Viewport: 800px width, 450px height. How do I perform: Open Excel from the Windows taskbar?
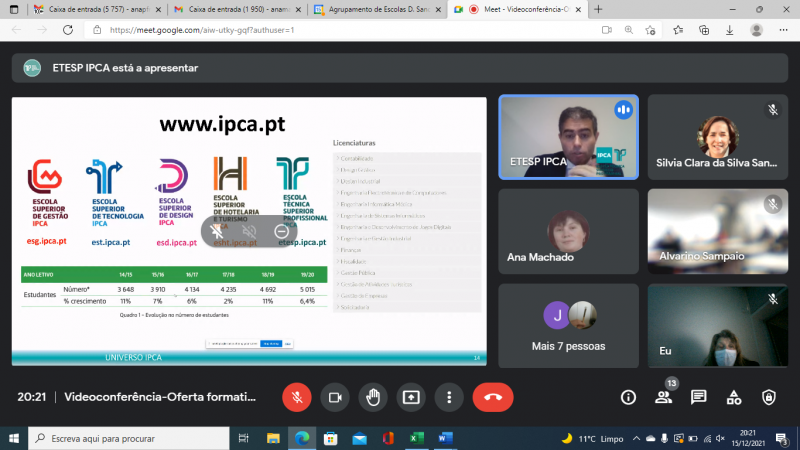click(x=416, y=438)
